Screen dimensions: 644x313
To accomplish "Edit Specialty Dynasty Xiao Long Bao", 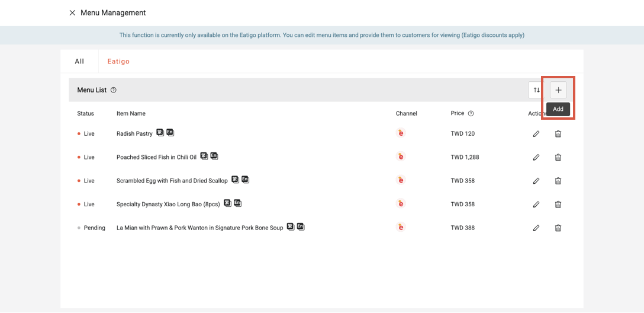I will (x=536, y=205).
